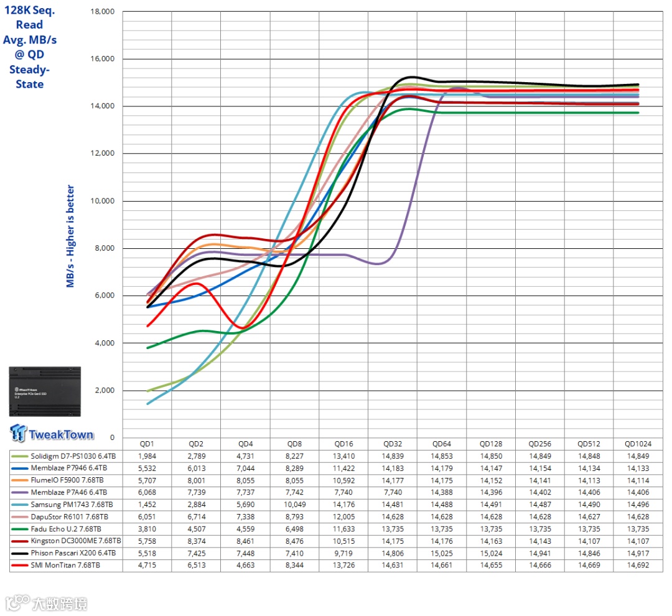The width and height of the screenshot is (672, 616).
Task: Click the QD8 column header
Action: [294, 444]
